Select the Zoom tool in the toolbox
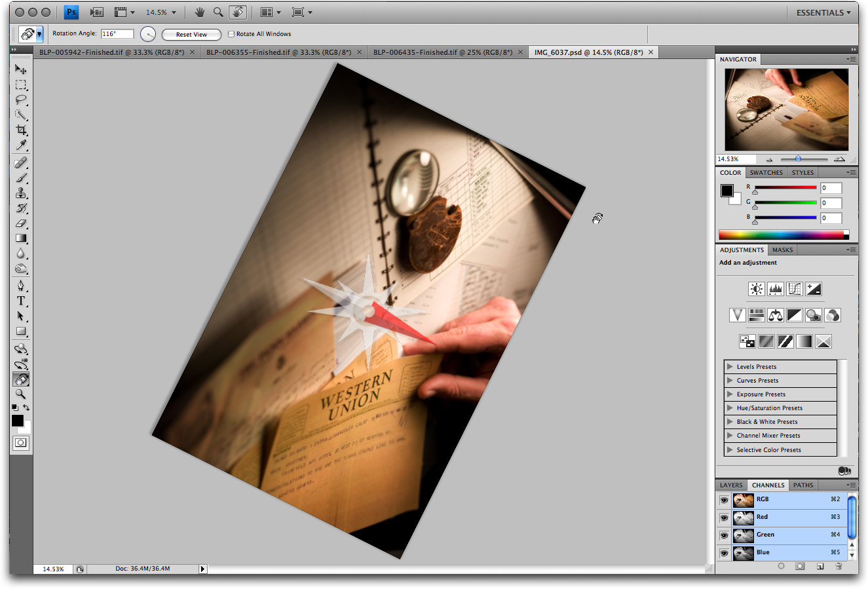Image resolution: width=868 pixels, height=589 pixels. click(21, 394)
